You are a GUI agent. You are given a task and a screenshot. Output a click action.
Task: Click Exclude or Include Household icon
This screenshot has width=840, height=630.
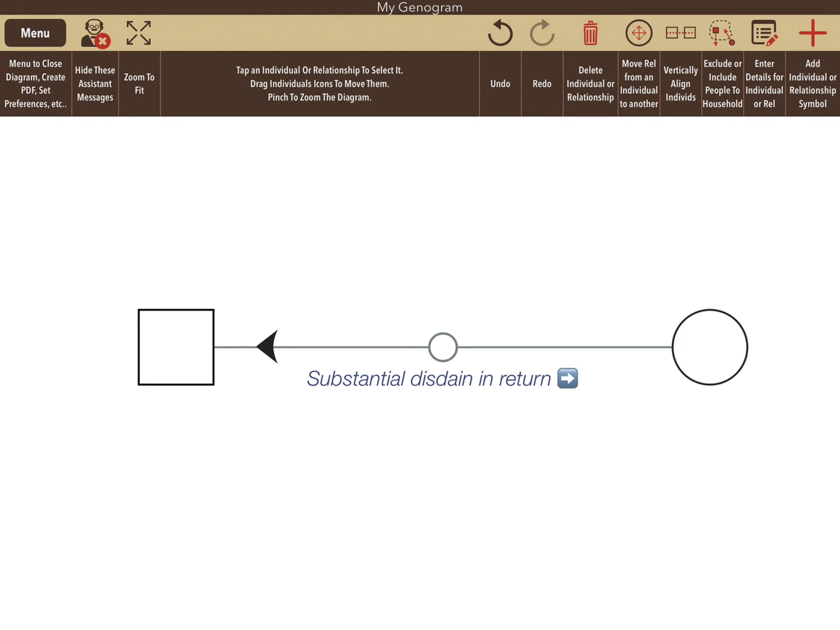coord(722,33)
